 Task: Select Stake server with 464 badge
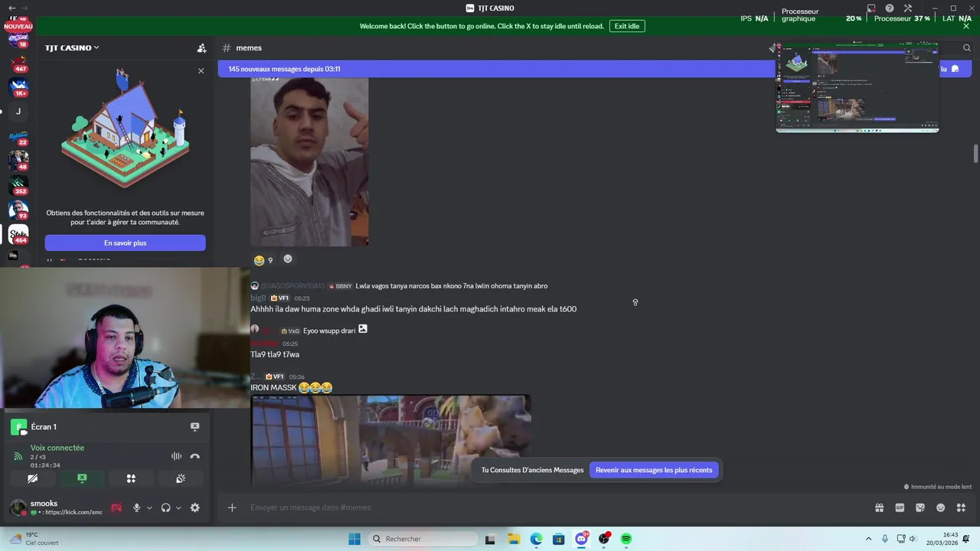[18, 233]
